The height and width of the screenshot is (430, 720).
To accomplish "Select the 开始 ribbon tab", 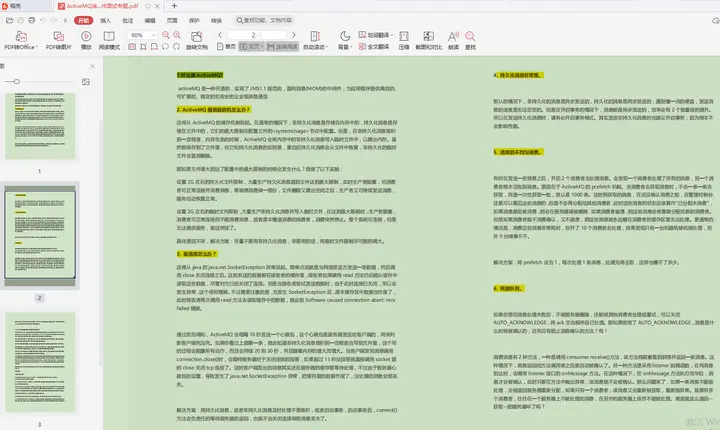I will (x=84, y=20).
